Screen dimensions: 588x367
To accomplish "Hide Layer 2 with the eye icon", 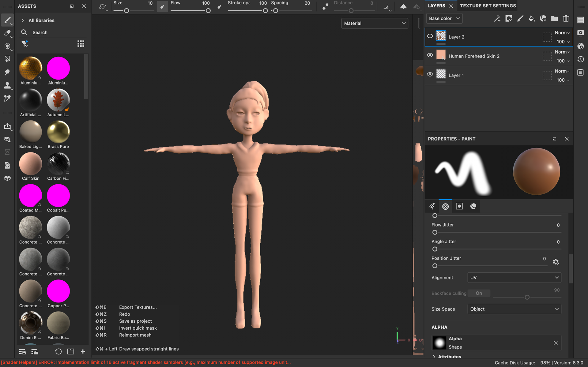I will (x=430, y=36).
